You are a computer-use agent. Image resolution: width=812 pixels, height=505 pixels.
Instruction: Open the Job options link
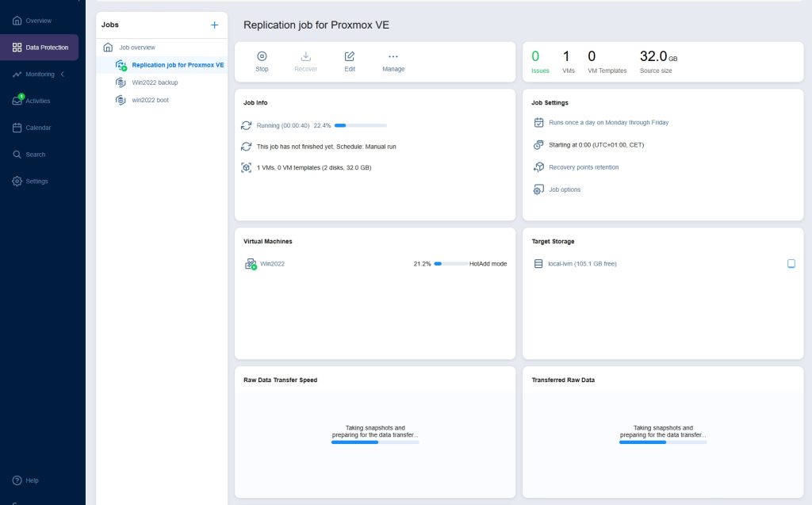click(x=565, y=189)
